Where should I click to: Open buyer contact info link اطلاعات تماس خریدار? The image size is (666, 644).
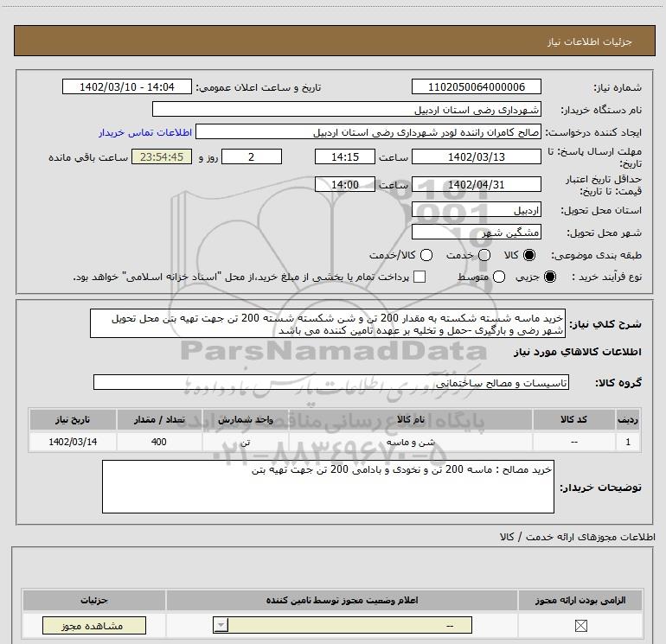145,133
